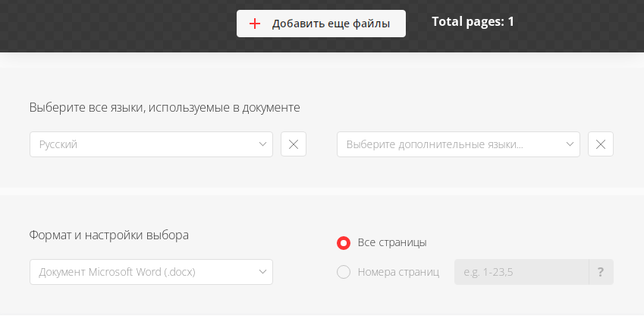Open the question mark help for page numbers
Viewport: 644px width, 316px height.
tap(601, 272)
